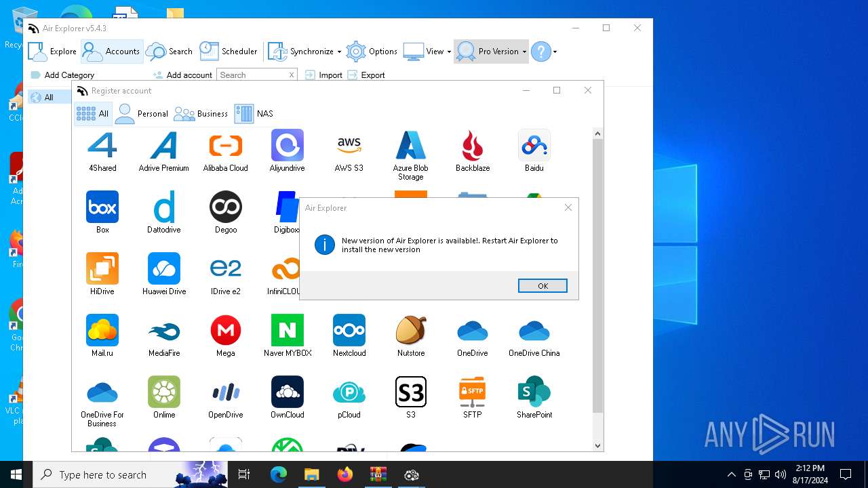The height and width of the screenshot is (488, 868).
Task: Click the Windows taskbar search box
Action: [130, 474]
